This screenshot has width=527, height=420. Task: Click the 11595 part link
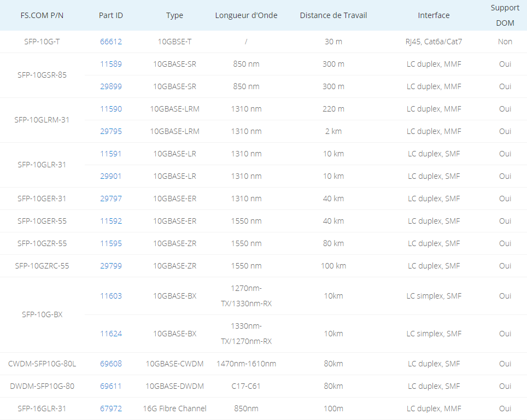[111, 243]
